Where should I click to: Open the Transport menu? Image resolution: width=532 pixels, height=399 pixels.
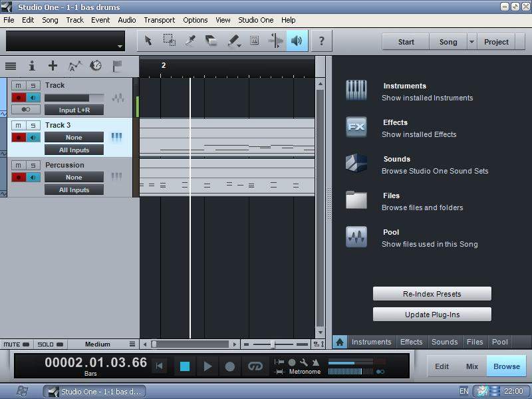159,20
